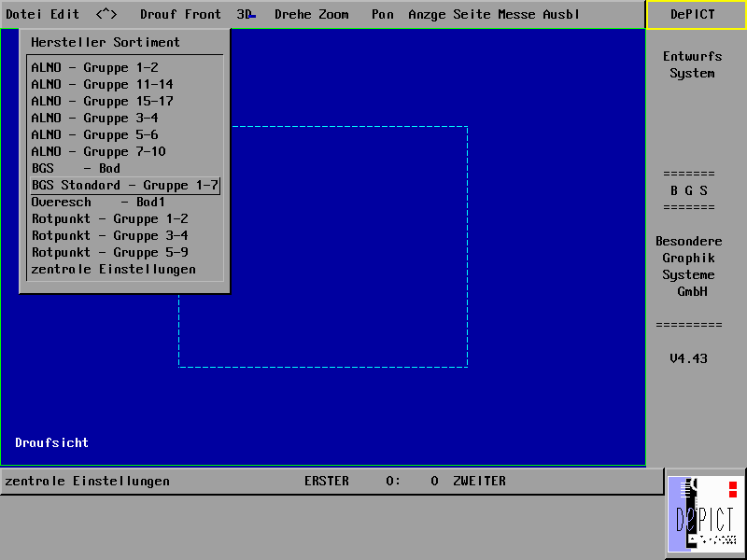Choose ALNO - Gruppe 11-14

tap(125, 84)
